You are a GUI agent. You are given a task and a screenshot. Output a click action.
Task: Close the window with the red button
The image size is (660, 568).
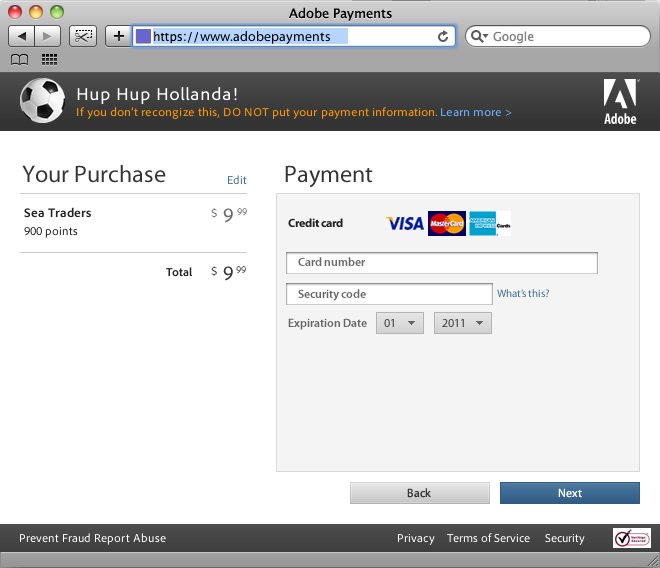(15, 12)
